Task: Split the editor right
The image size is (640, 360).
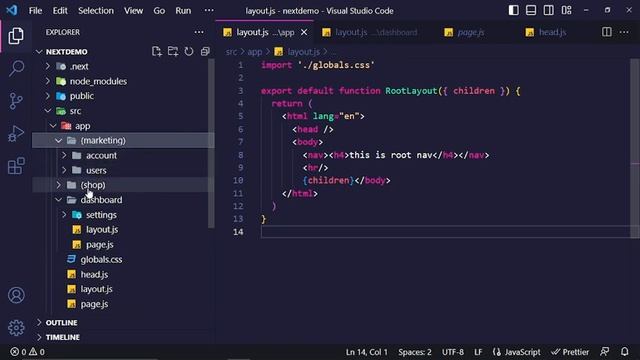Action: [607, 32]
